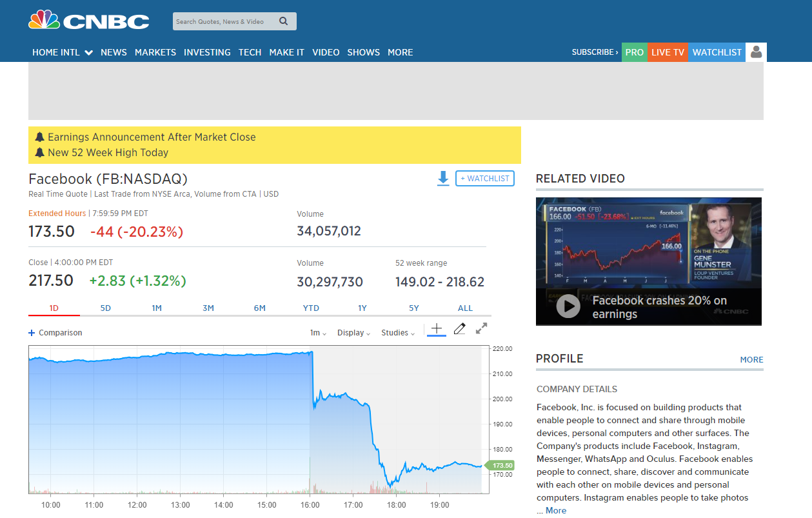Viewport: 812px width, 518px height.
Task: Click the Extended Hours label
Action: [x=57, y=214]
